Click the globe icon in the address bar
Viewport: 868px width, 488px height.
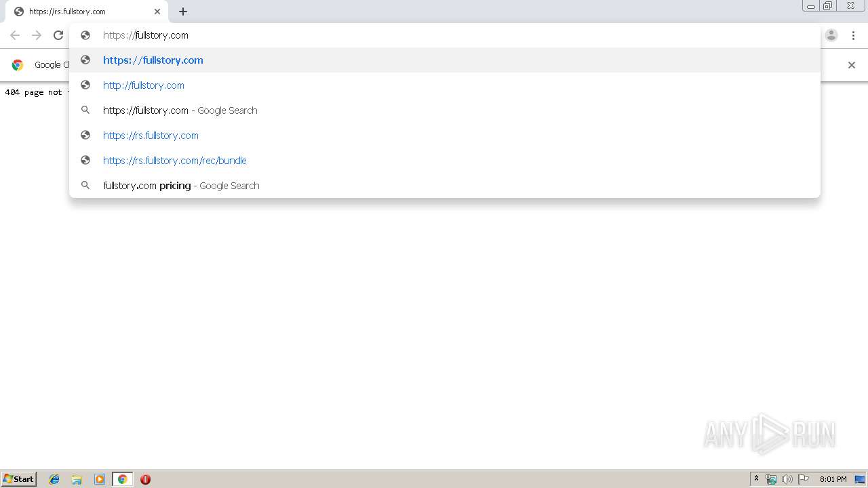coord(85,35)
